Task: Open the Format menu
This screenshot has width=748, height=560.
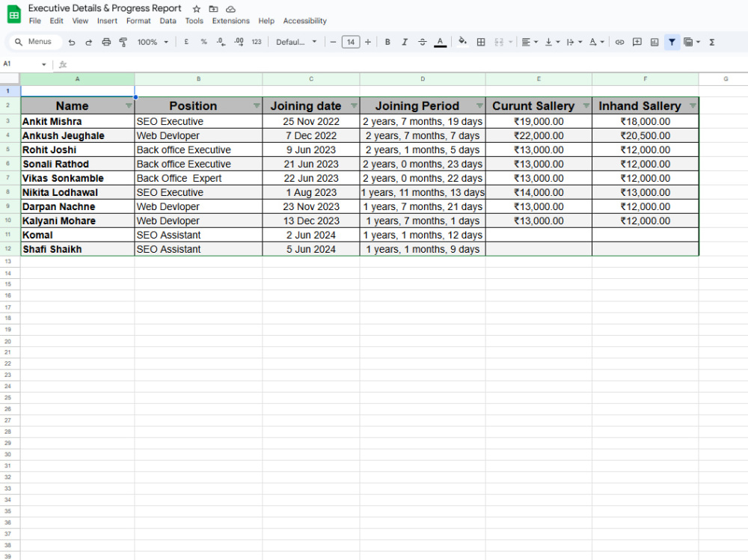Action: (x=138, y=21)
